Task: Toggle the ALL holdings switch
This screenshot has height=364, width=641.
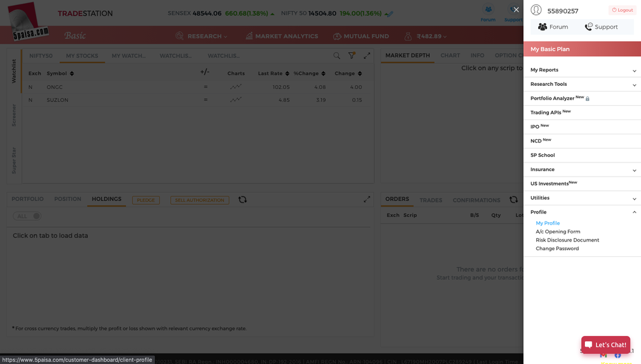Action: [x=27, y=216]
